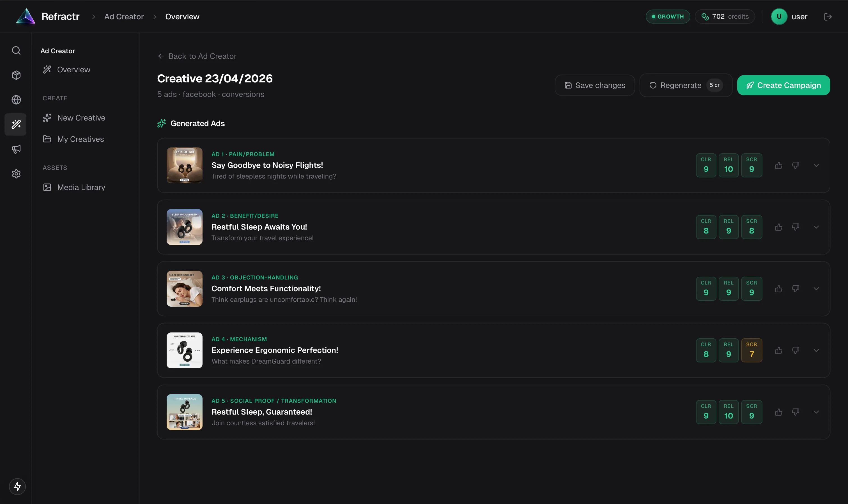Click the Refractr brand name

(x=61, y=16)
